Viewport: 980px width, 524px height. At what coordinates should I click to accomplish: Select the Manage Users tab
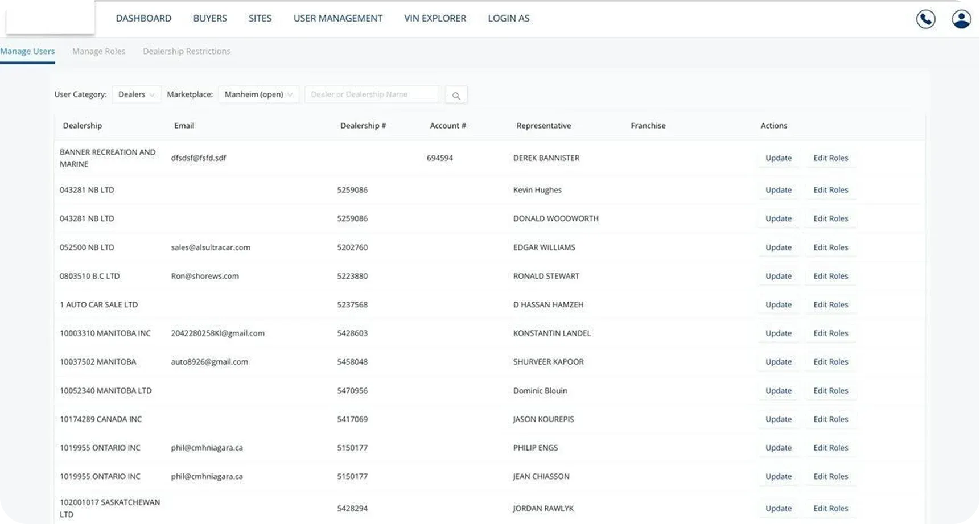click(27, 51)
